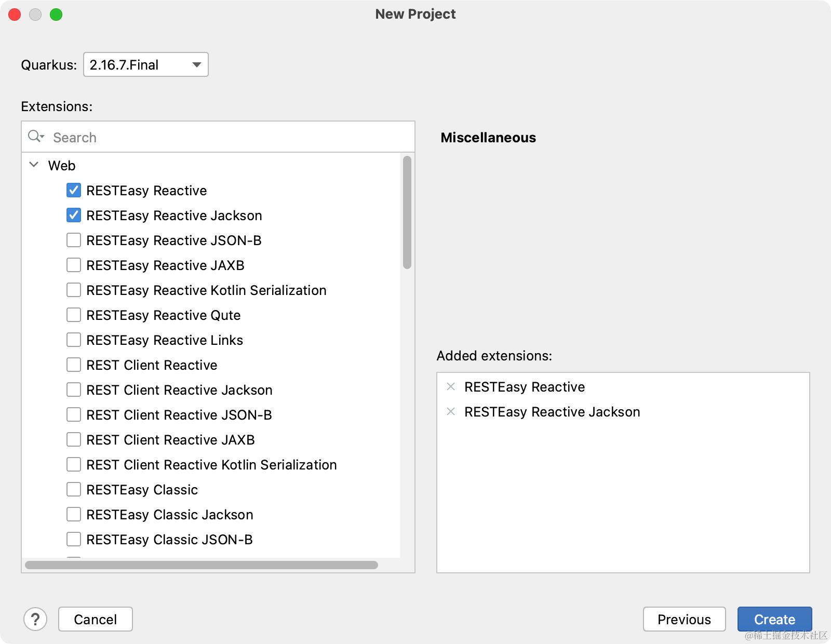This screenshot has width=831, height=644.
Task: Collapse the Web extensions category
Action: pyautogui.click(x=34, y=165)
